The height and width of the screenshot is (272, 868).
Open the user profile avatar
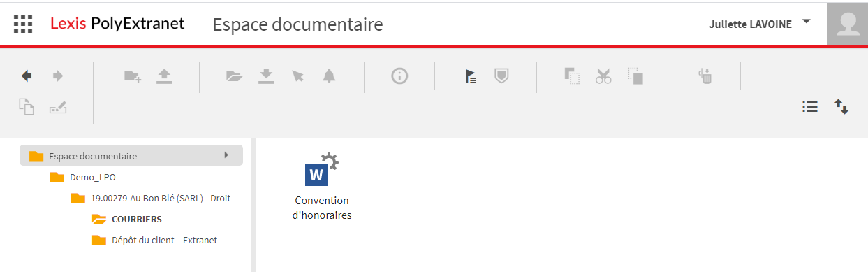click(848, 24)
